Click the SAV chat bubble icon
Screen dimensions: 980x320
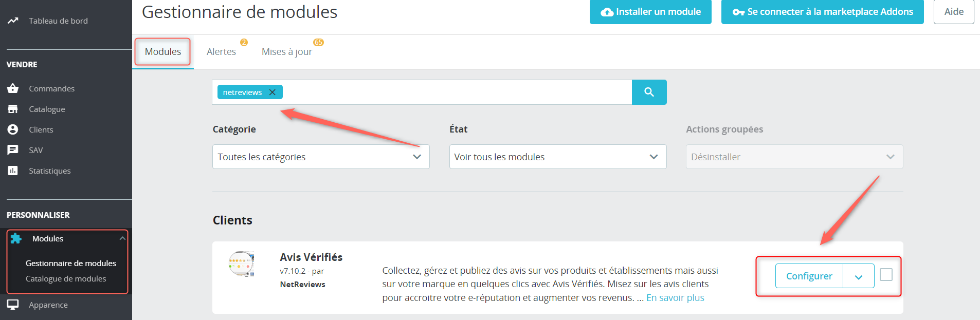13,150
